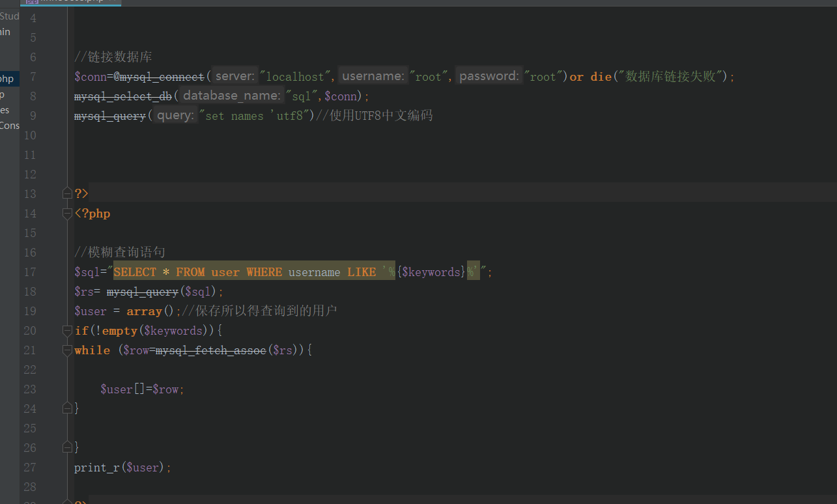837x504 pixels.
Task: Click the server: parameter hint
Action: [x=234, y=76]
